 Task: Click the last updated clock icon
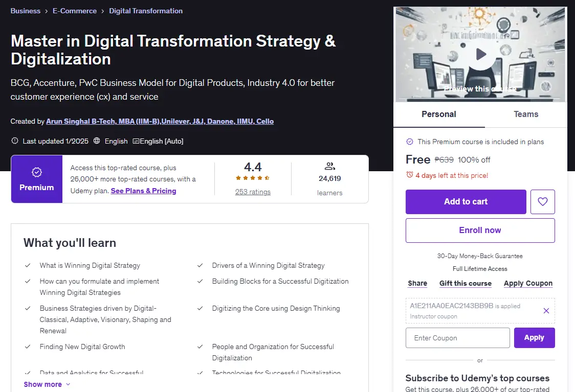[15, 141]
